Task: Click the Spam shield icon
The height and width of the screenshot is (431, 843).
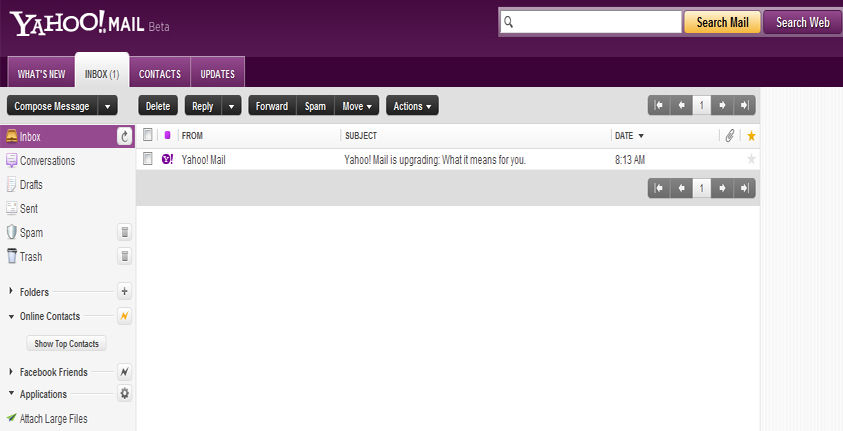Action: 11,233
